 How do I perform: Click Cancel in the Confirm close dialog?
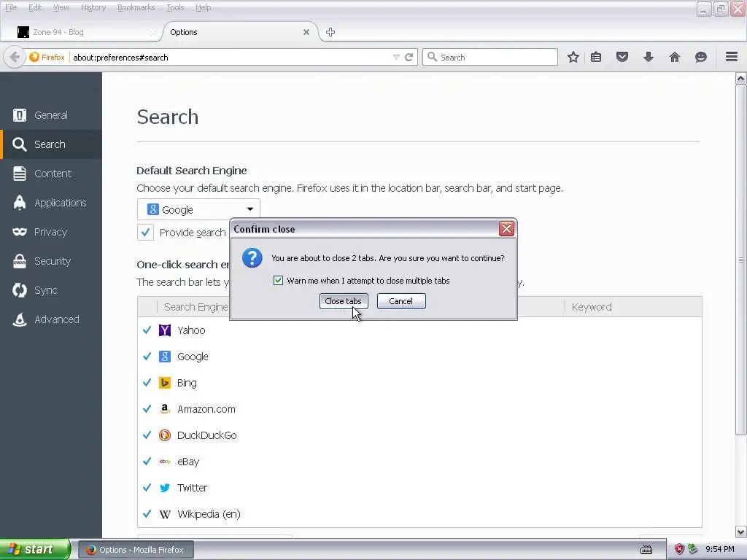click(x=401, y=301)
